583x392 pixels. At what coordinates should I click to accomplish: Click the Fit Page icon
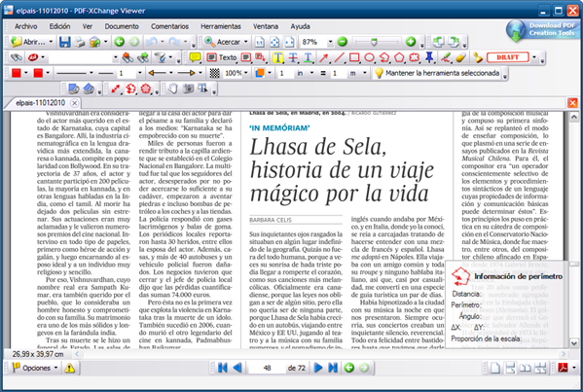(x=274, y=42)
